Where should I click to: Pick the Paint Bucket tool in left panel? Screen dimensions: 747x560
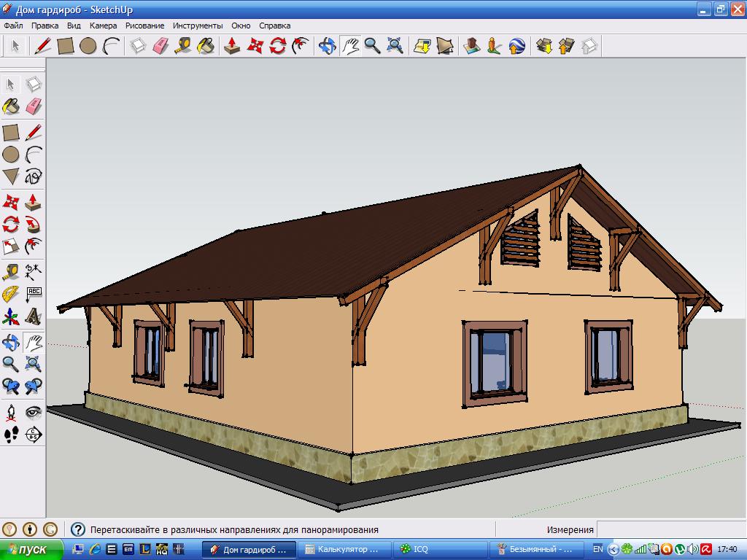pyautogui.click(x=11, y=106)
